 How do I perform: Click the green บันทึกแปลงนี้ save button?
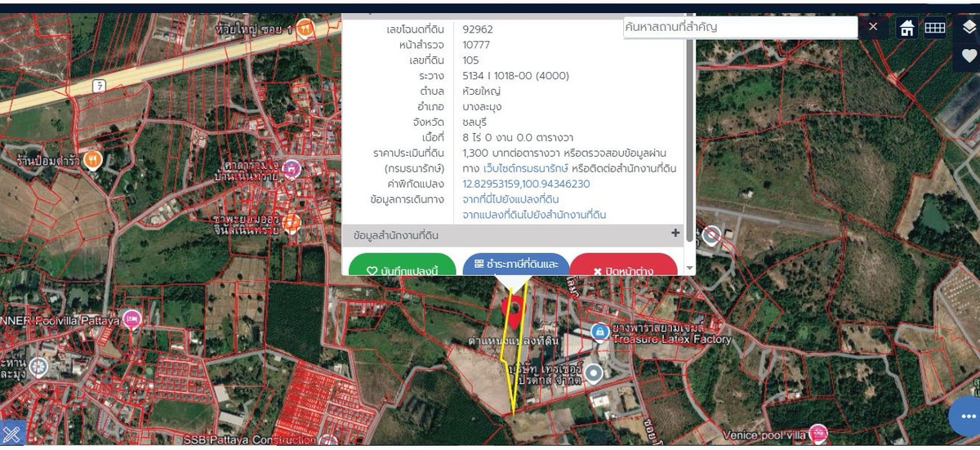click(402, 267)
